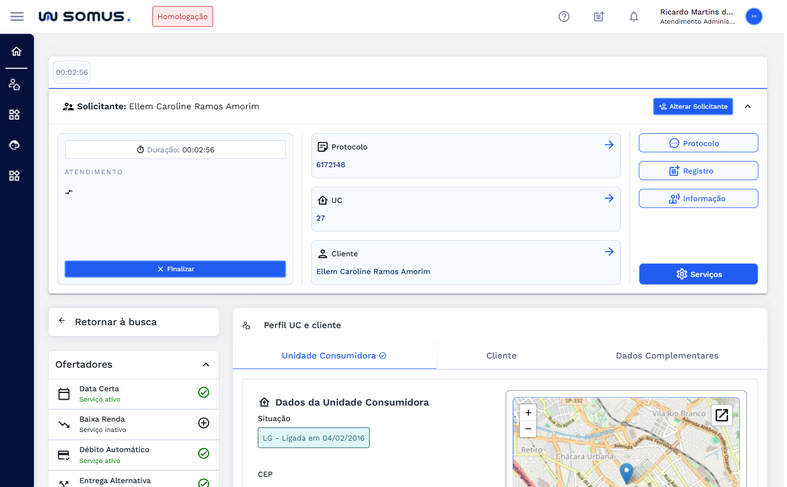Click the Finalizar button

click(175, 269)
